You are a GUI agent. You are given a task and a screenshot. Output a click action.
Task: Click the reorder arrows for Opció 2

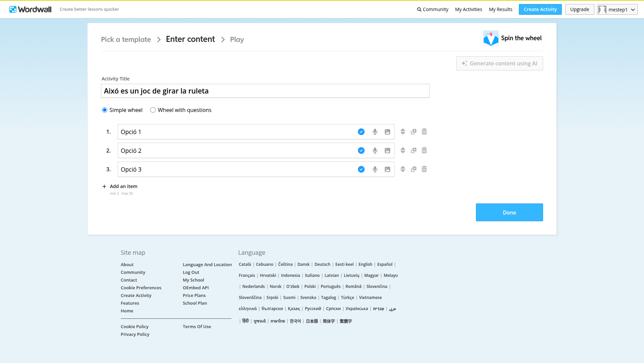click(403, 150)
